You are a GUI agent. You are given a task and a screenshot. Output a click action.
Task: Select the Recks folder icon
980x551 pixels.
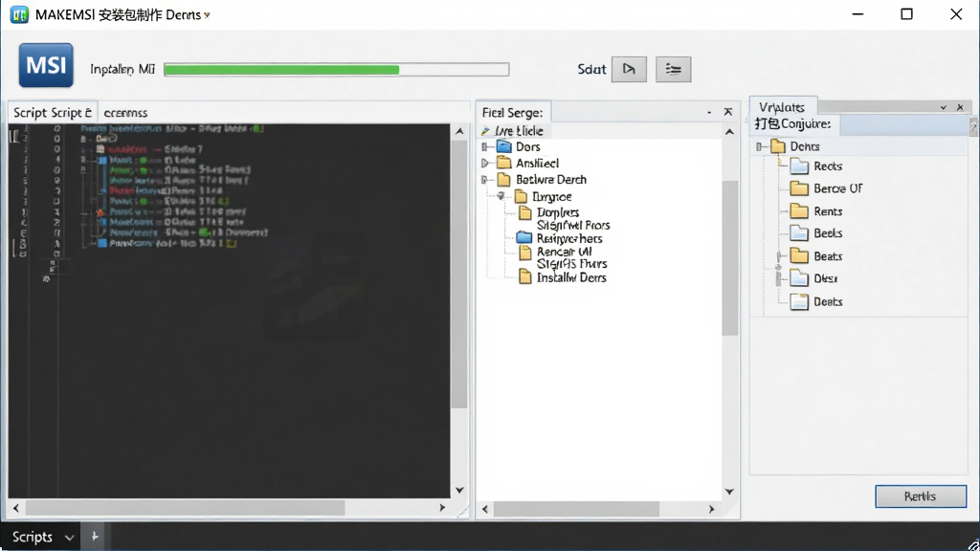pos(799,166)
